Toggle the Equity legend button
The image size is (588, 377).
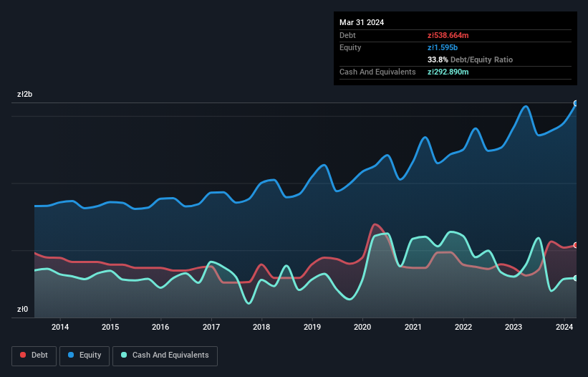coord(85,355)
